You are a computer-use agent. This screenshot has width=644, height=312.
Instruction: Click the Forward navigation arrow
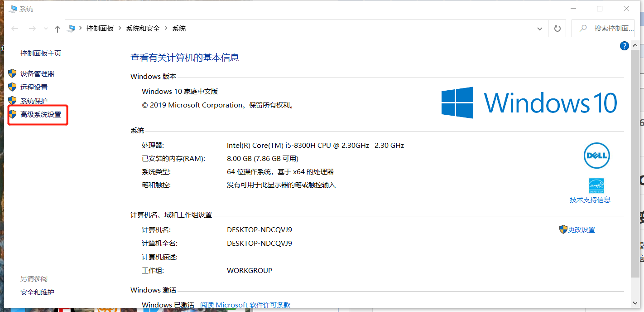[32, 29]
